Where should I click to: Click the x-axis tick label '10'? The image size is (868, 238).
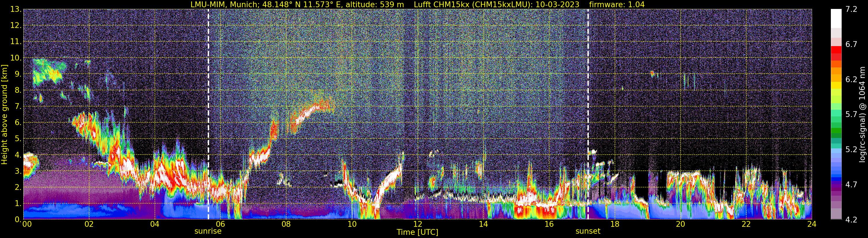pos(352,224)
